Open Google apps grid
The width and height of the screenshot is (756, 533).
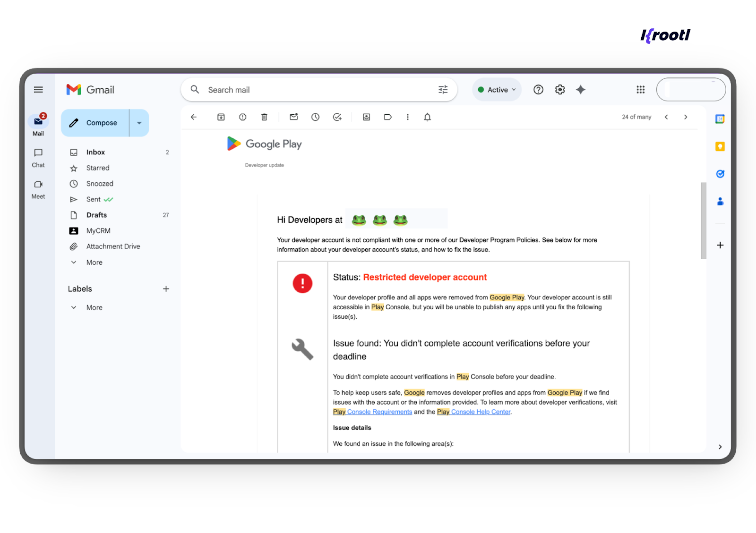(640, 90)
